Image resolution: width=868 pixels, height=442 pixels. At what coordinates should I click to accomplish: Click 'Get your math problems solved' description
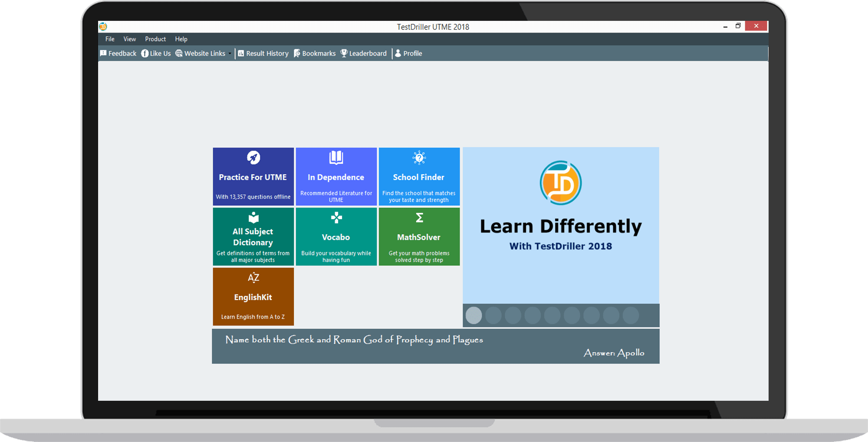click(x=419, y=256)
